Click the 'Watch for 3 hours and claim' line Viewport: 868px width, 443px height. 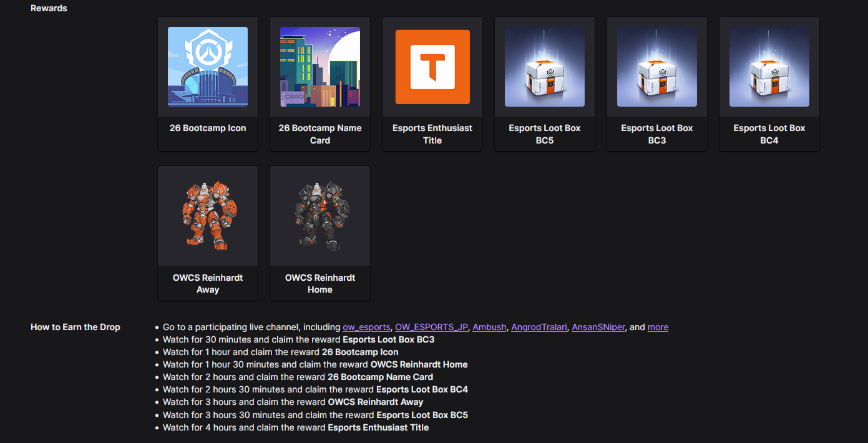[x=293, y=402]
